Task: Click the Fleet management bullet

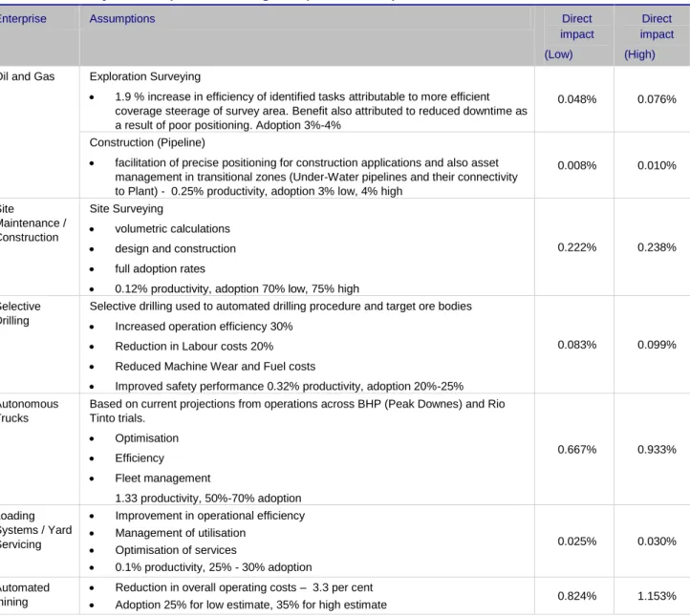Action: [162, 478]
